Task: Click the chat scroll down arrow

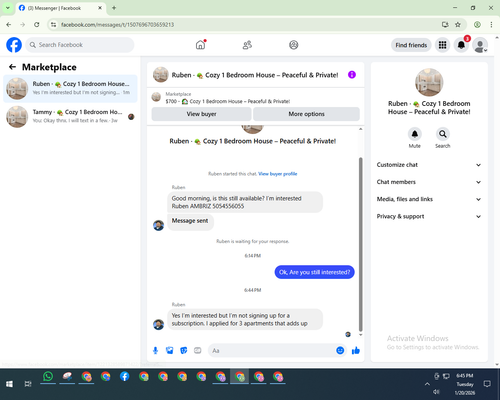Action: click(360, 335)
